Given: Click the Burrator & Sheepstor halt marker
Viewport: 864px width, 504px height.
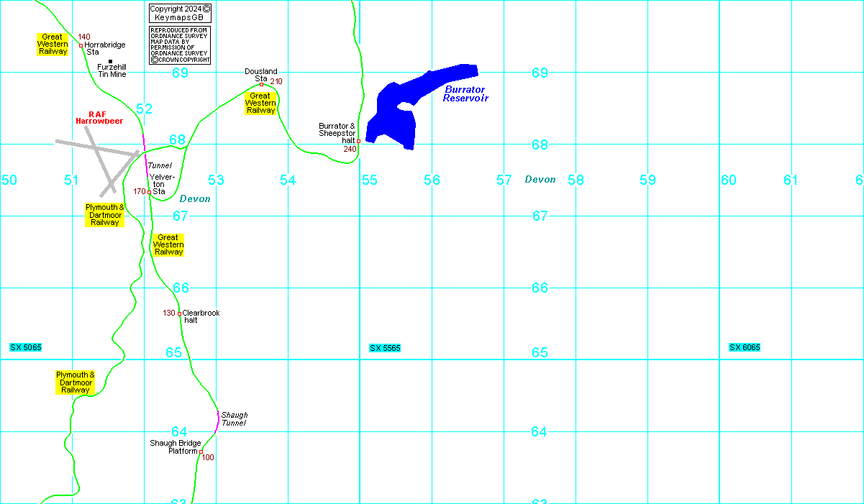Looking at the screenshot, I should [x=359, y=141].
